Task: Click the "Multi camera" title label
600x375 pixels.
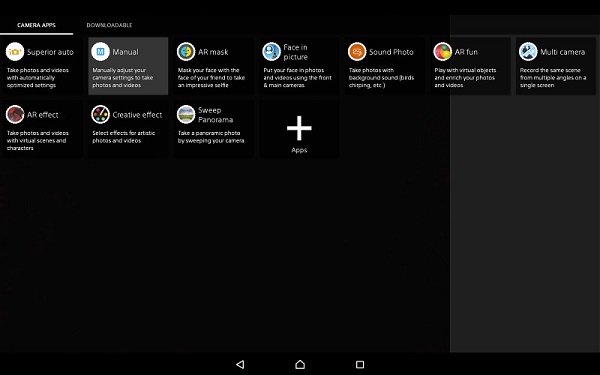Action: (562, 52)
